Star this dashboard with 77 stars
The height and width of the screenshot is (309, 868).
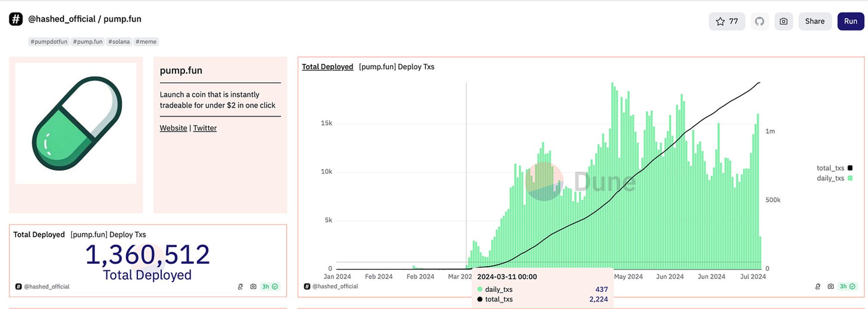(727, 21)
